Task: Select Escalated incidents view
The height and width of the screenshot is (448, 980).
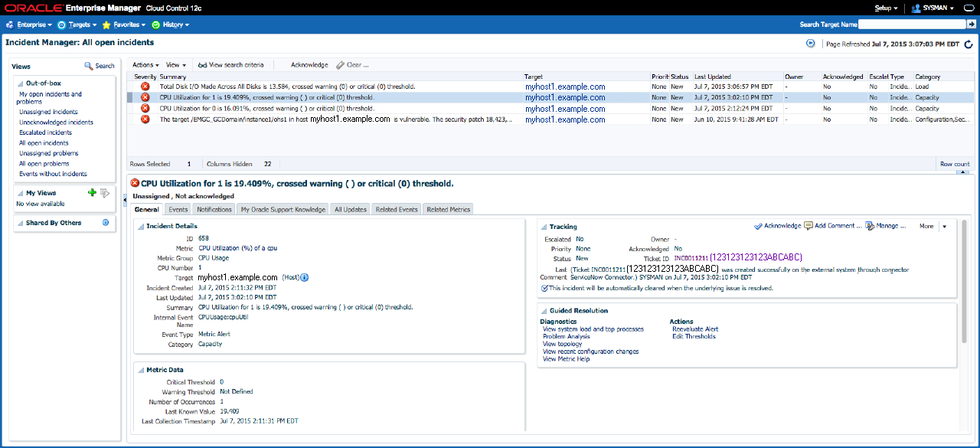Action: (45, 132)
